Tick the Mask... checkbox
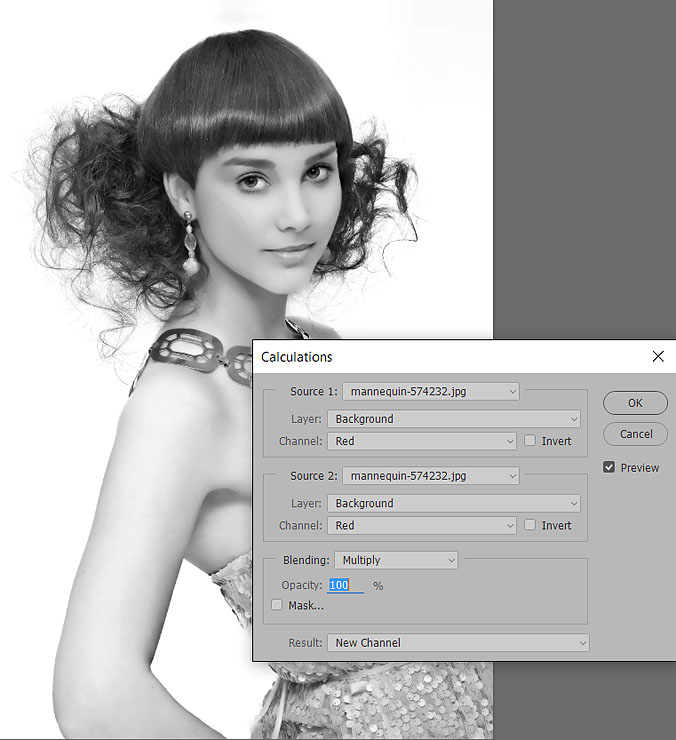The width and height of the screenshot is (676, 740). [x=277, y=605]
